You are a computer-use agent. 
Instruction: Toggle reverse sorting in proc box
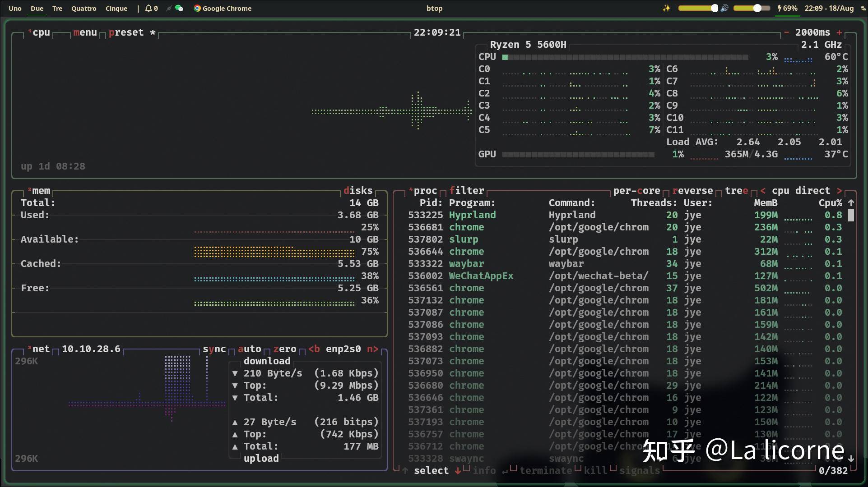pyautogui.click(x=692, y=191)
